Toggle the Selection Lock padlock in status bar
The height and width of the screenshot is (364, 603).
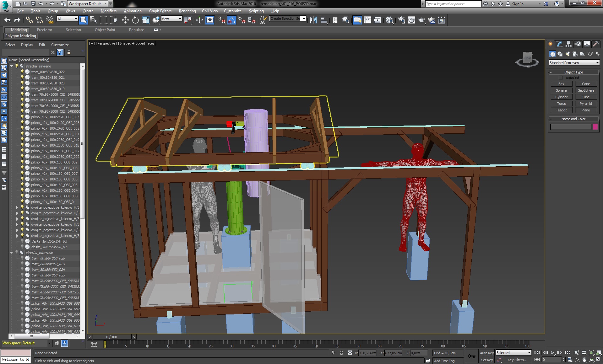point(341,353)
